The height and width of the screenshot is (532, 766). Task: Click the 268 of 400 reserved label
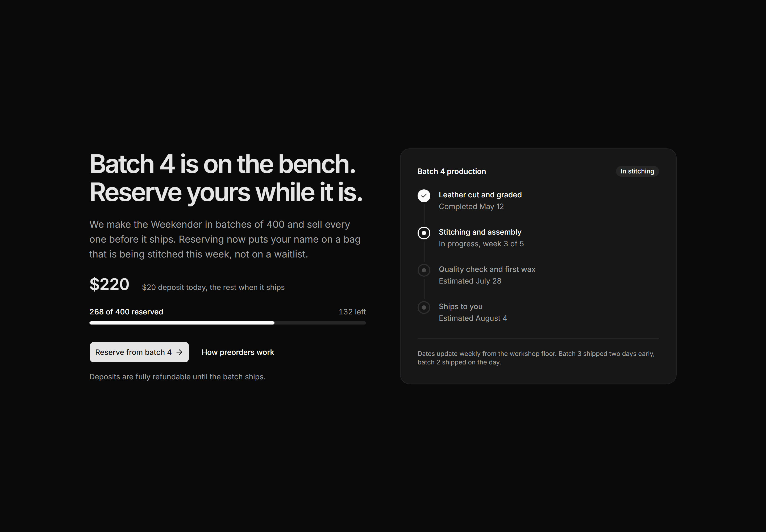click(126, 312)
